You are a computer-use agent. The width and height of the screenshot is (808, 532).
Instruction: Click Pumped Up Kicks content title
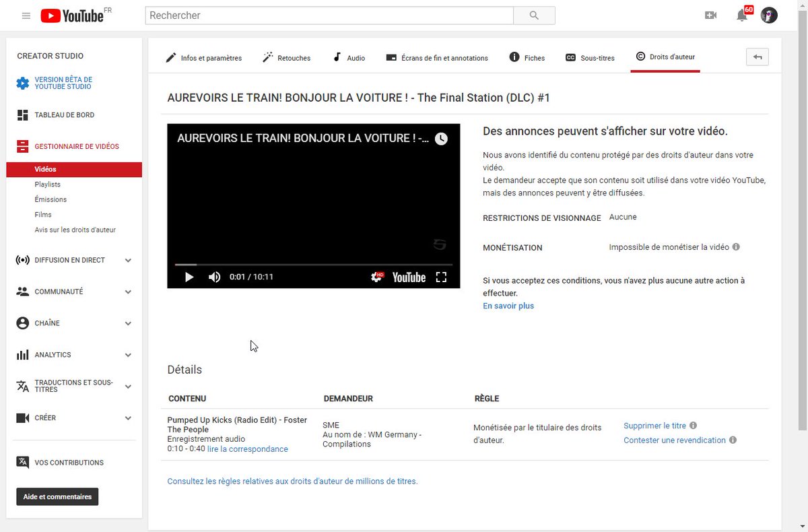[237, 425]
